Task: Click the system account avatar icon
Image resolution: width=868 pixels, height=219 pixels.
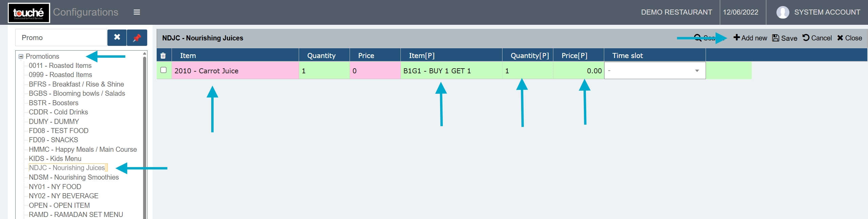Action: pos(782,13)
